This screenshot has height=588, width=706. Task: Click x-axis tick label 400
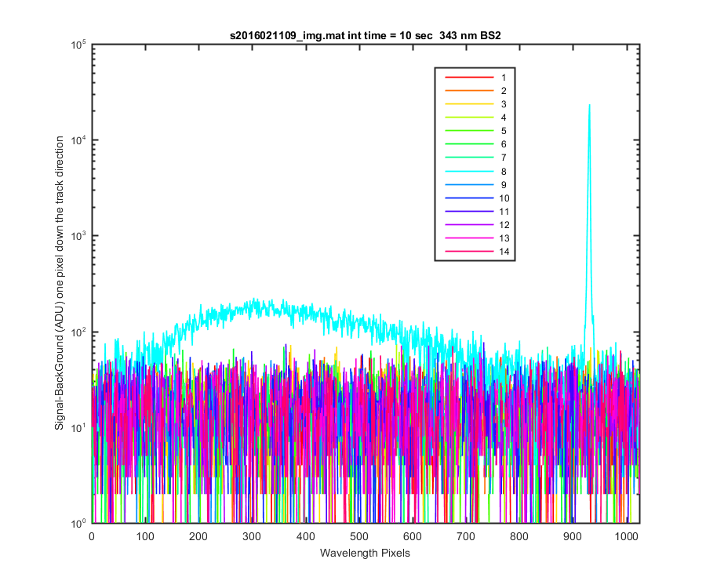(x=306, y=536)
